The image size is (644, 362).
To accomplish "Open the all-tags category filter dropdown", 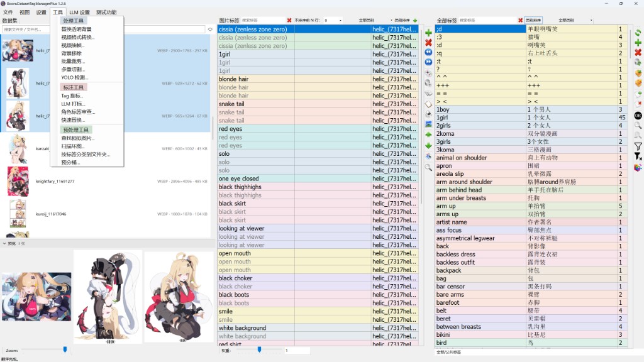I will pyautogui.click(x=575, y=20).
